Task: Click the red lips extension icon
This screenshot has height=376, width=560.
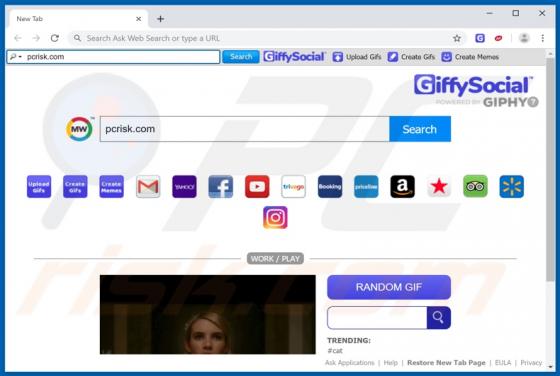Action: tap(498, 38)
